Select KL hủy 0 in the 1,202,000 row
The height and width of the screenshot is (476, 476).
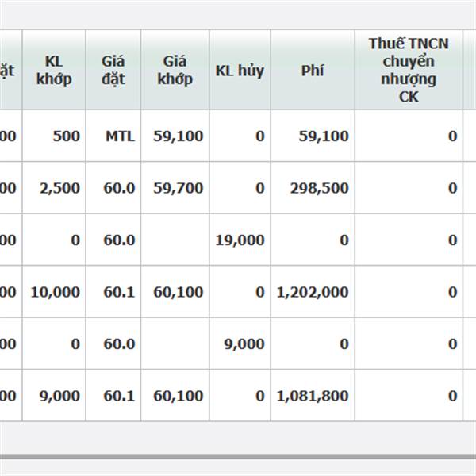tap(240, 291)
